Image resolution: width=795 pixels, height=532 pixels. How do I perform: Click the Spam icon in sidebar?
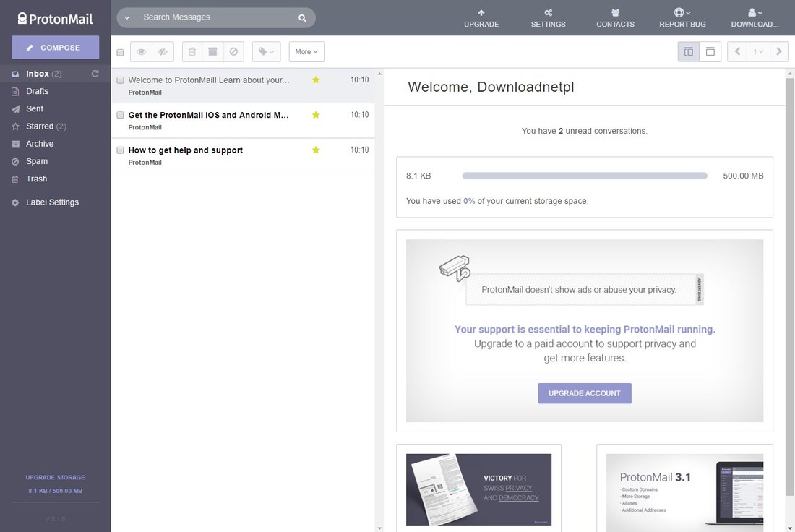point(15,161)
